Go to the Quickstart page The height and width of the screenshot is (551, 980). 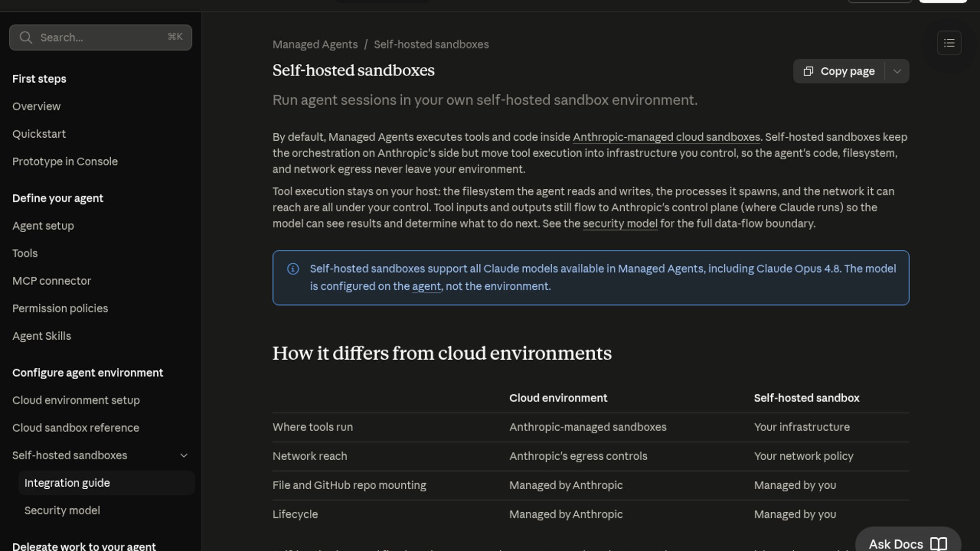click(x=39, y=134)
